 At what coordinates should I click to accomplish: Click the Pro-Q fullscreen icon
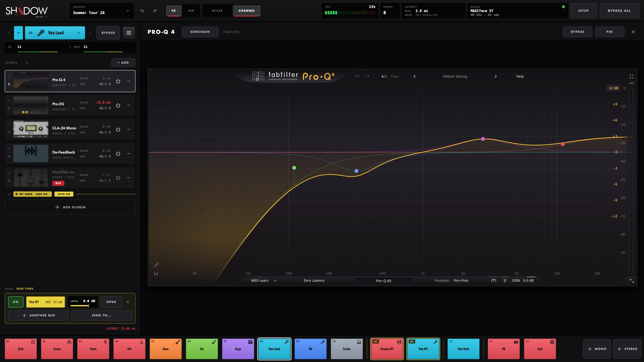pos(631,76)
